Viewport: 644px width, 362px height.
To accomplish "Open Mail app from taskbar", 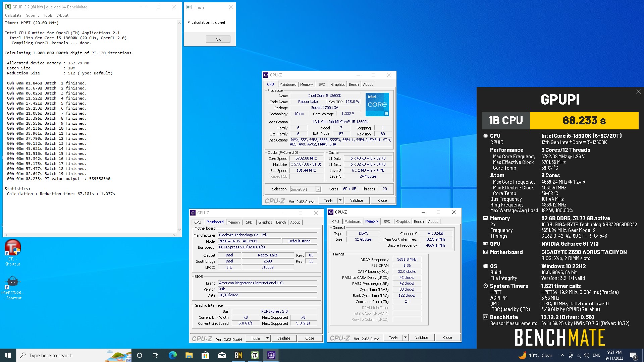I will [222, 355].
